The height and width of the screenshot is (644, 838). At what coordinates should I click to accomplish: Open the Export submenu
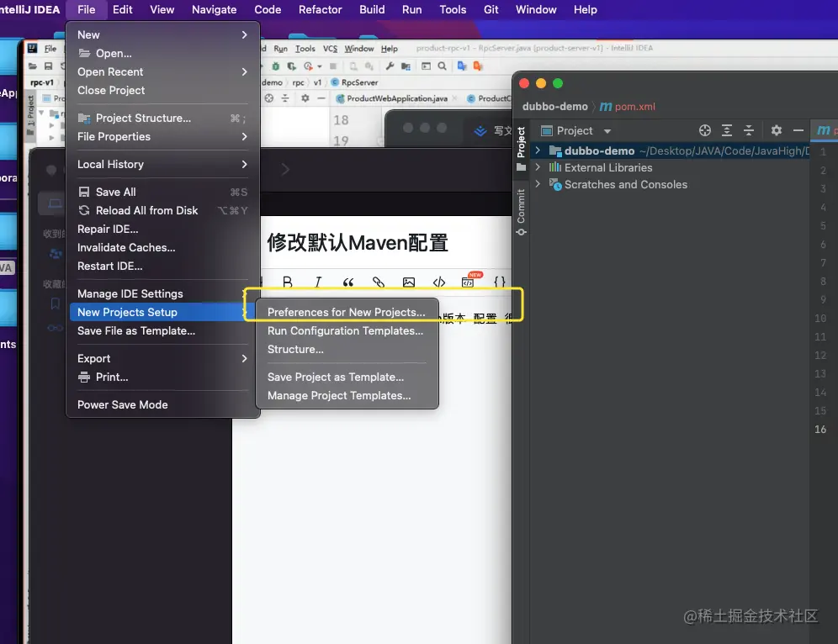tap(162, 358)
